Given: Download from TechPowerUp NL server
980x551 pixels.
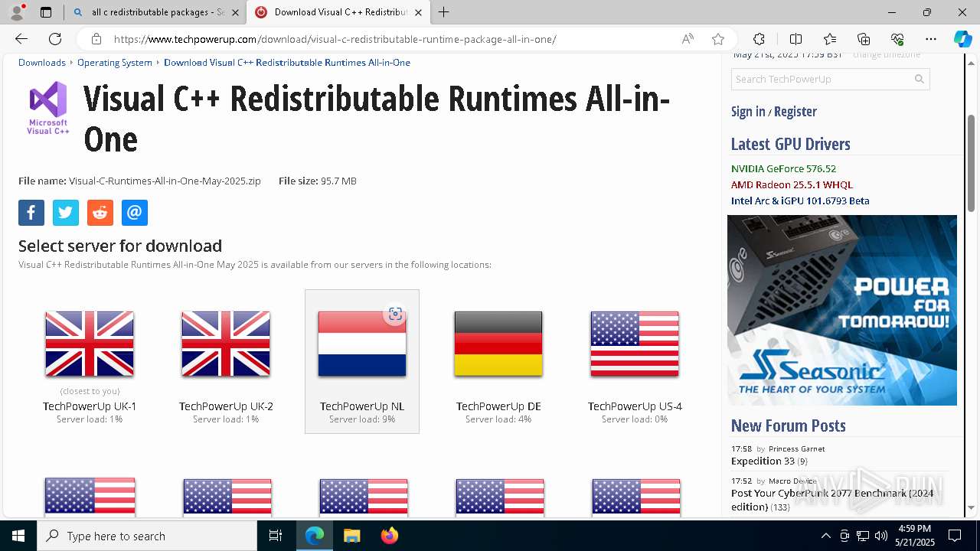Looking at the screenshot, I should tap(362, 361).
